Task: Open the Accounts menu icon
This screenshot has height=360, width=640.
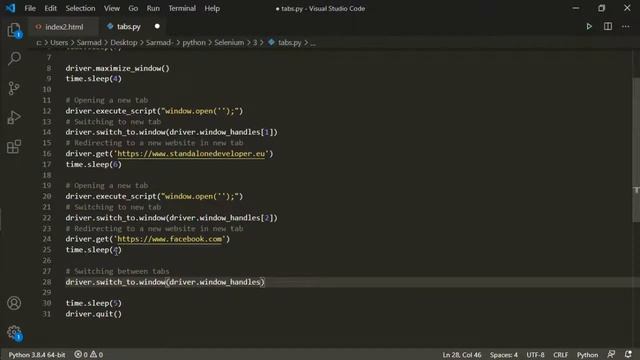Action: [x=14, y=303]
